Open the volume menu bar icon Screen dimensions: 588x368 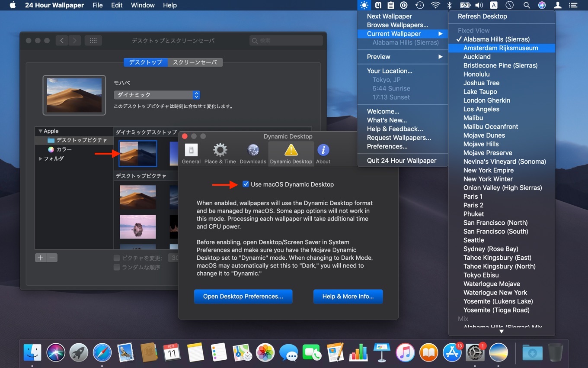point(479,5)
